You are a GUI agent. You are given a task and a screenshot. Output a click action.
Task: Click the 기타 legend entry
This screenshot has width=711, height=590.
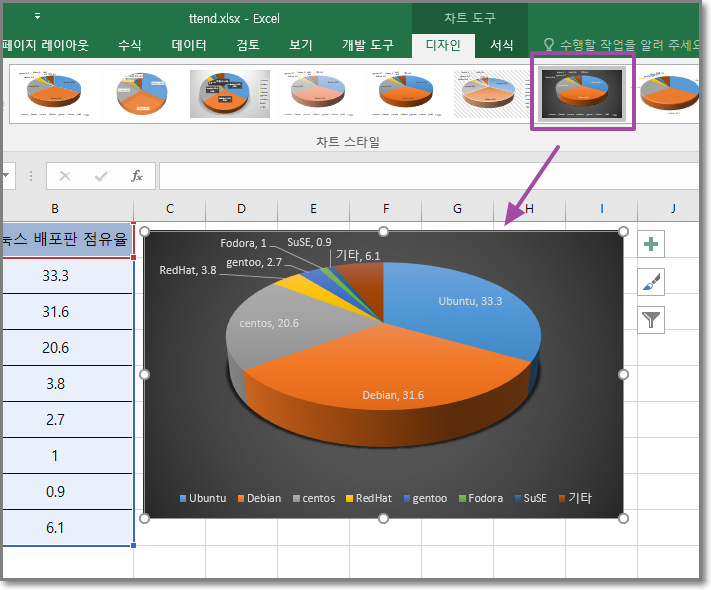pos(575,498)
